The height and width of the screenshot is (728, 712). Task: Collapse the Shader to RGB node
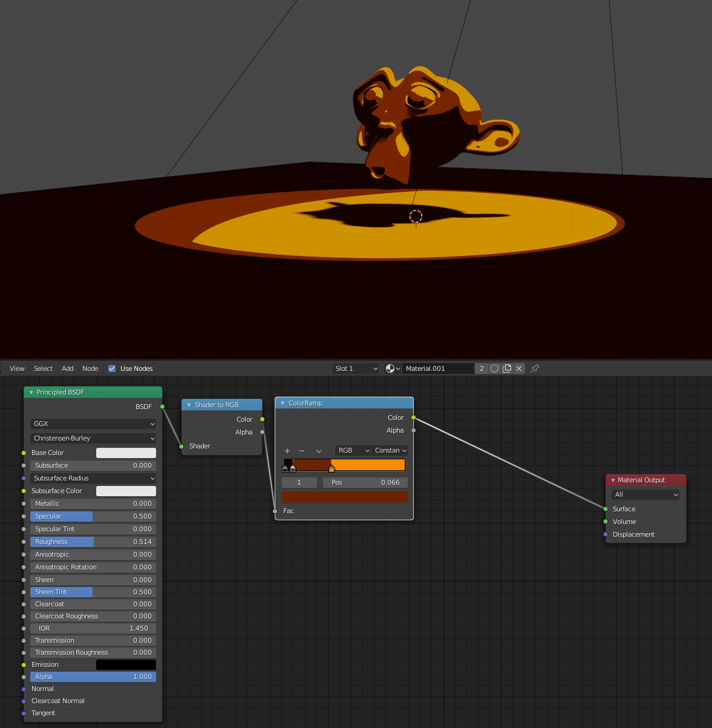pos(189,405)
